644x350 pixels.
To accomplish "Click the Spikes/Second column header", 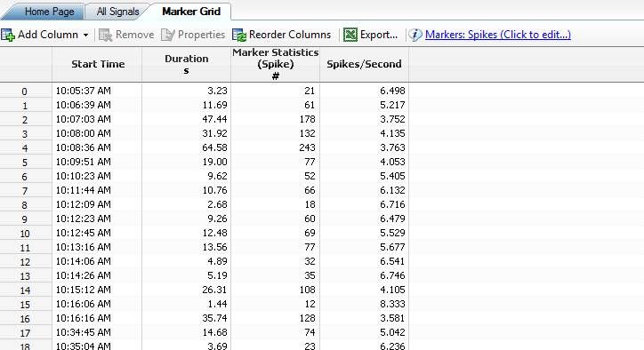I will click(x=365, y=65).
